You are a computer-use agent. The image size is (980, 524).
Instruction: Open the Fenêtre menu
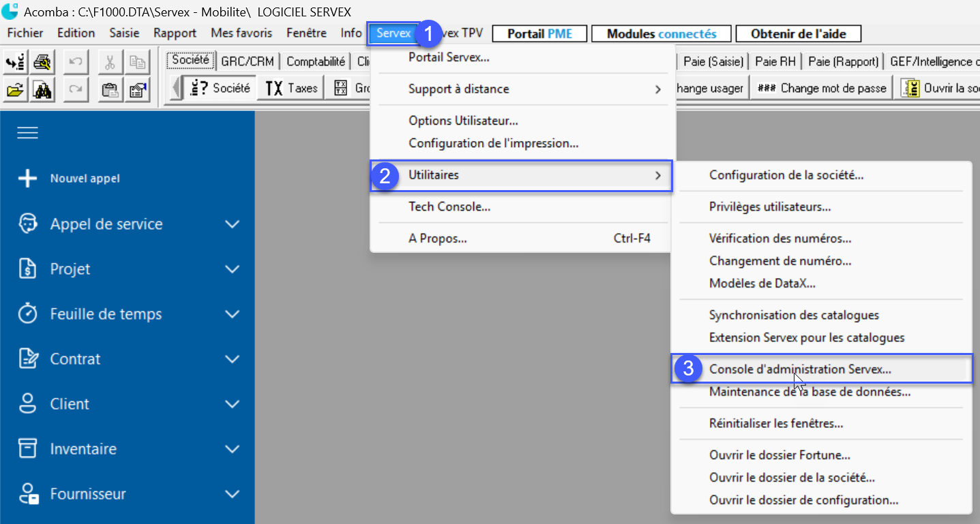(x=306, y=33)
